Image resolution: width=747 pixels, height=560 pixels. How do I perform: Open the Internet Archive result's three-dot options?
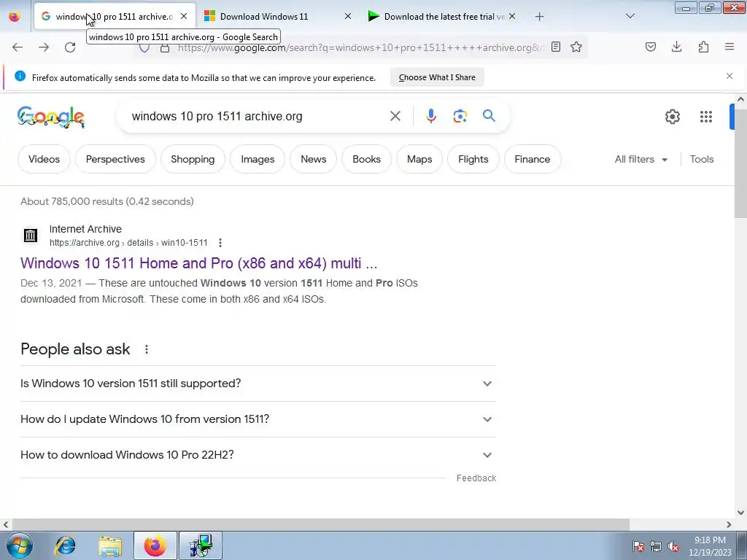220,243
